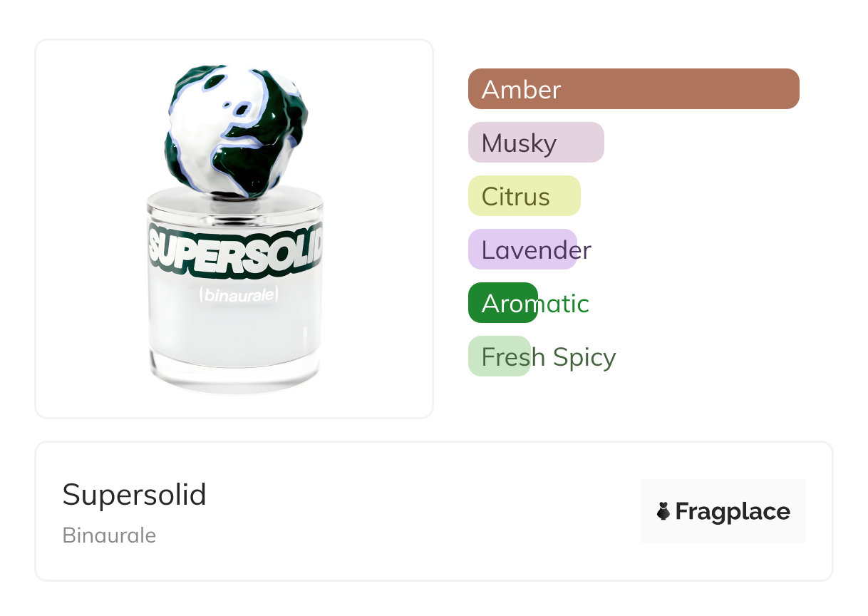The width and height of the screenshot is (868, 616).
Task: Open the Binaurale brand link
Action: click(109, 535)
